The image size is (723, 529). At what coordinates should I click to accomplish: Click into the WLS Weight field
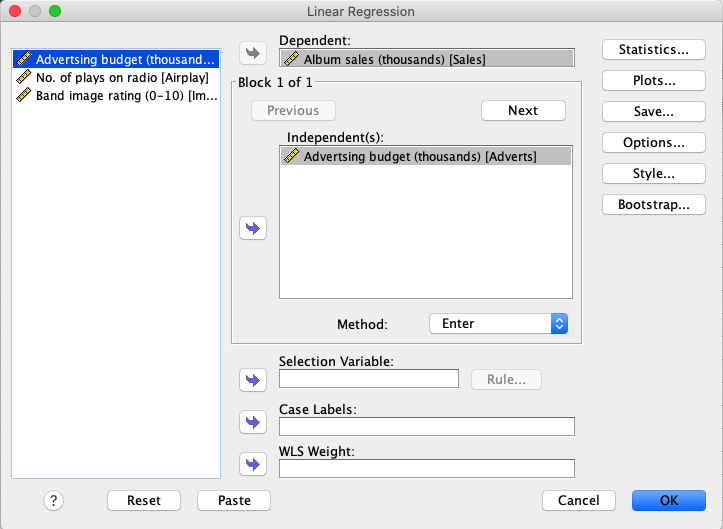(x=427, y=468)
